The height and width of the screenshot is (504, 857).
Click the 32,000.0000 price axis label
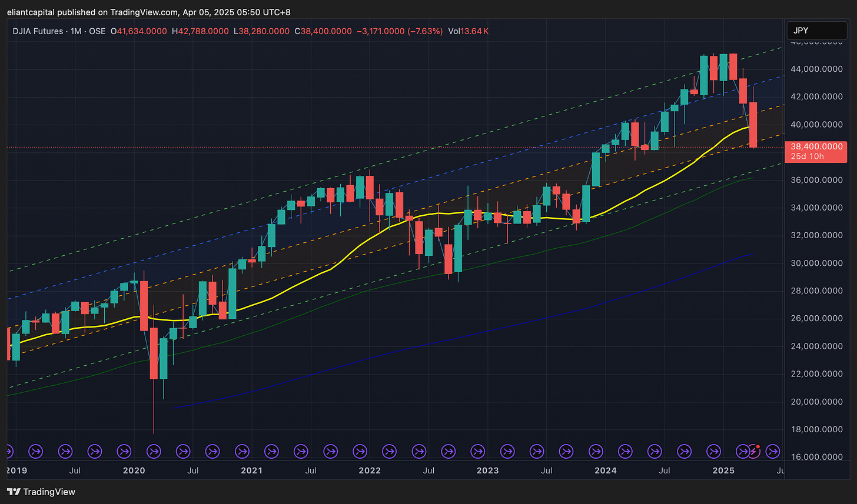pos(816,235)
